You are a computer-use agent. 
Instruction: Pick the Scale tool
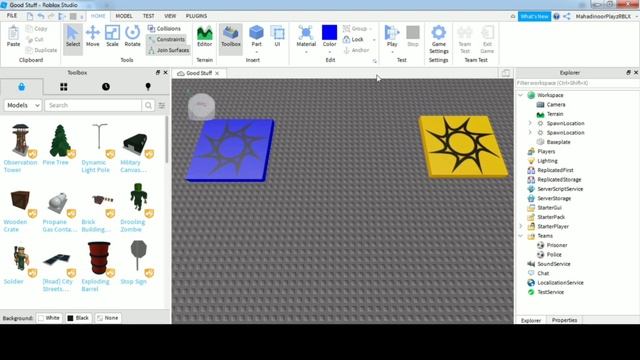click(x=112, y=36)
